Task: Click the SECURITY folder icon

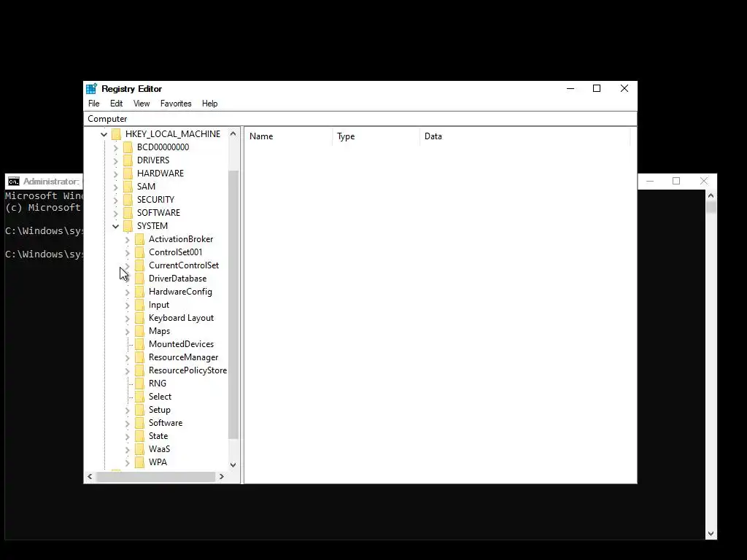Action: 128,200
